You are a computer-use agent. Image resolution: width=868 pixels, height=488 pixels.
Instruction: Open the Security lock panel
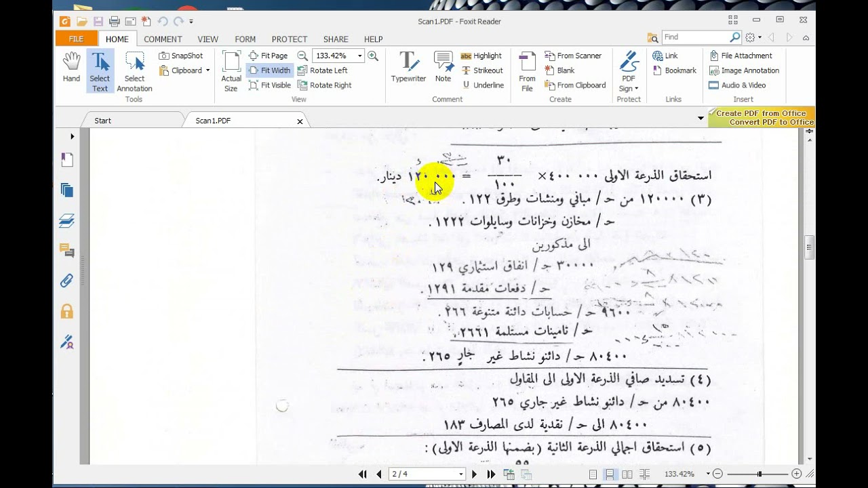tap(66, 311)
